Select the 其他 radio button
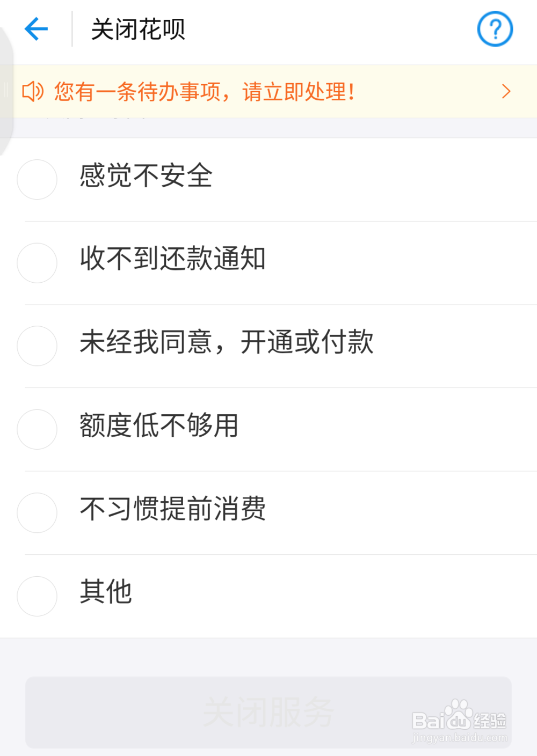 pos(37,596)
